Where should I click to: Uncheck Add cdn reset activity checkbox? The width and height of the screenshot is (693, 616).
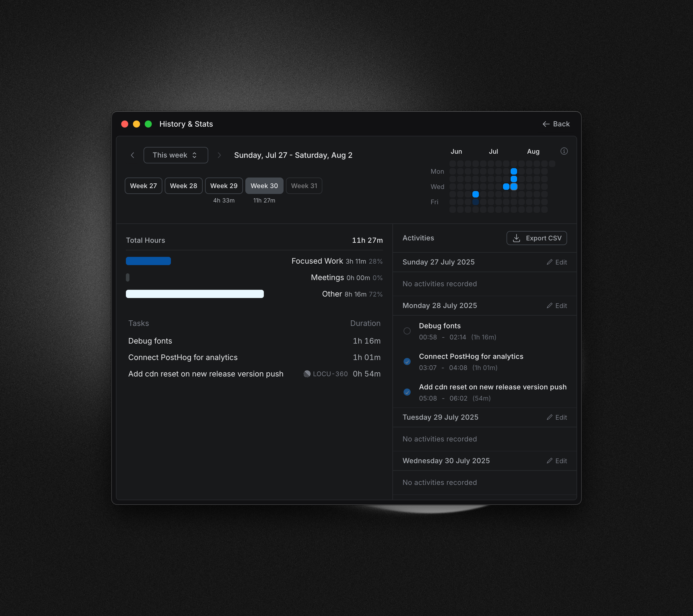coord(407,392)
